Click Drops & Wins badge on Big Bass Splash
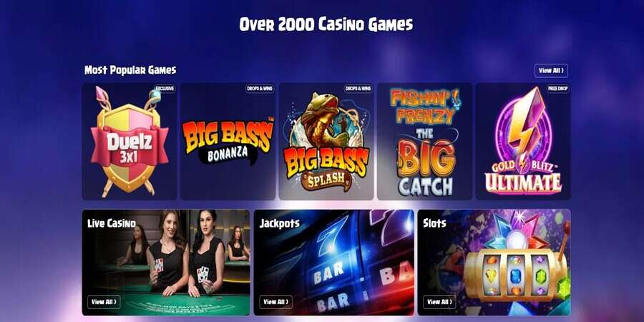644x322 pixels. click(x=358, y=88)
